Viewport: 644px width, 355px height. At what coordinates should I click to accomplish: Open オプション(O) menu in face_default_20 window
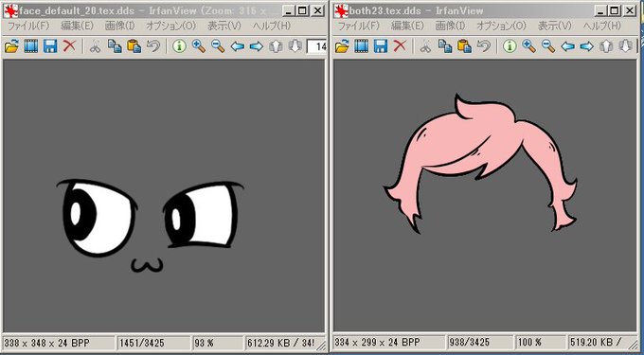click(x=170, y=26)
